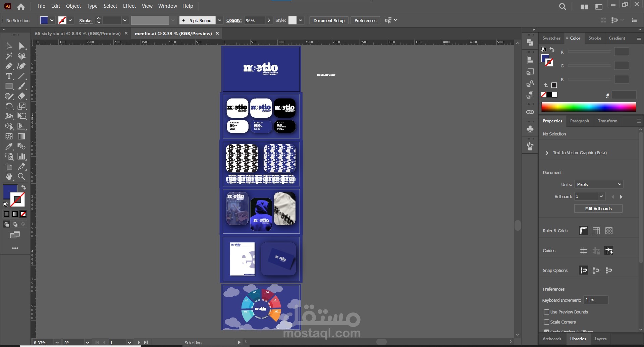Select the Blend tool
644x347 pixels.
click(x=22, y=147)
